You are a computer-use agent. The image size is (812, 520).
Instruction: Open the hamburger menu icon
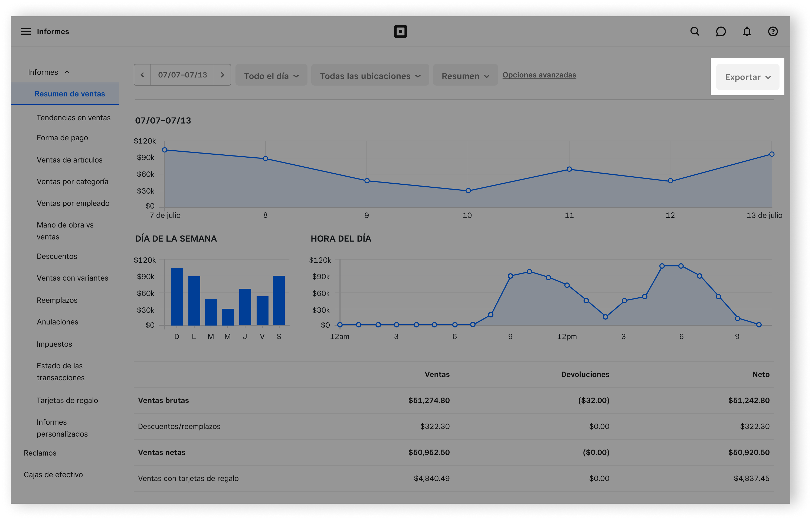click(x=26, y=31)
